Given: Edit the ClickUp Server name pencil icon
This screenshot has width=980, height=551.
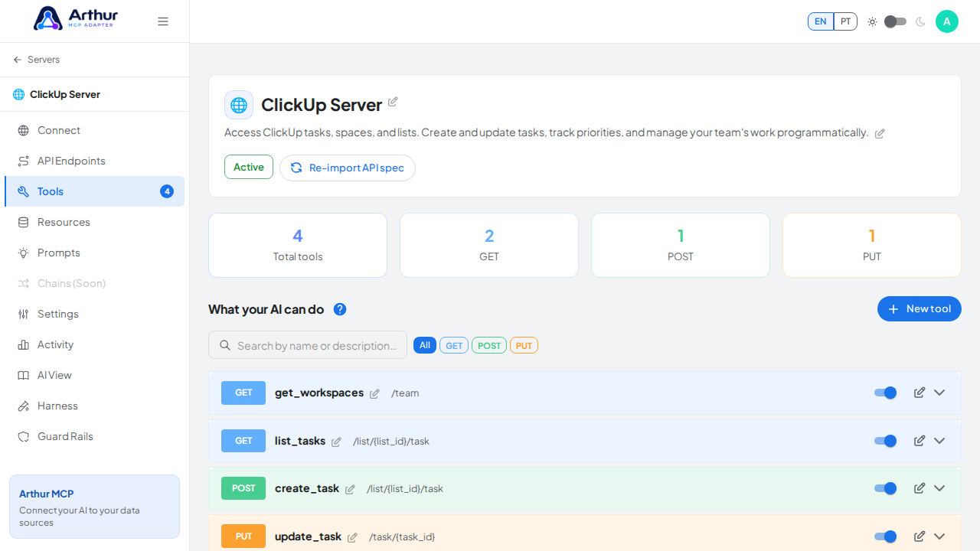Looking at the screenshot, I should coord(393,102).
